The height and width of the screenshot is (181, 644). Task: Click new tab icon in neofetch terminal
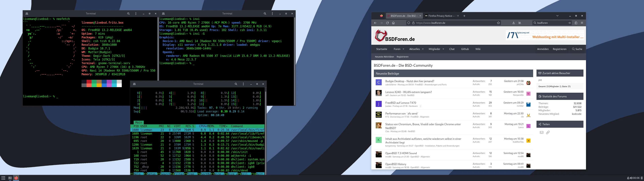point(27,14)
